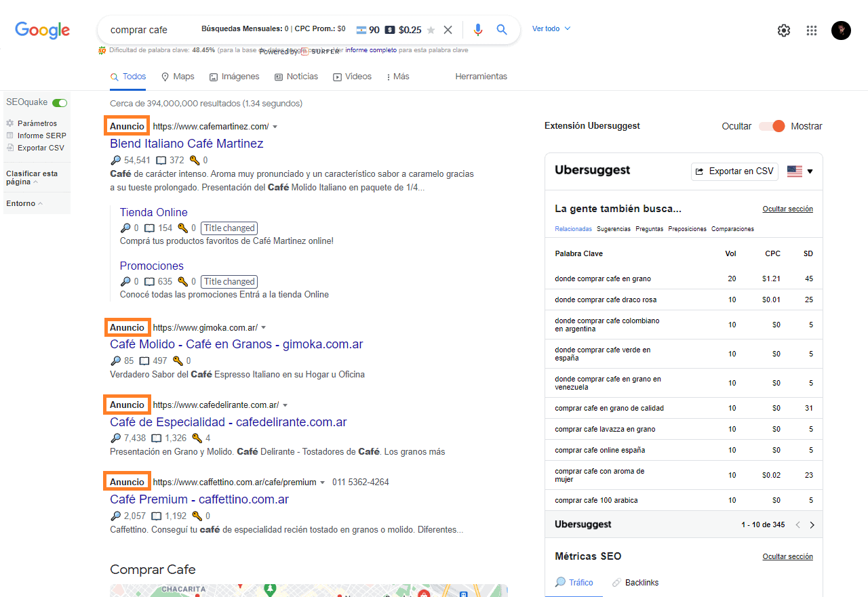Open Google apps grid icon
The image size is (868, 597).
[x=811, y=30]
